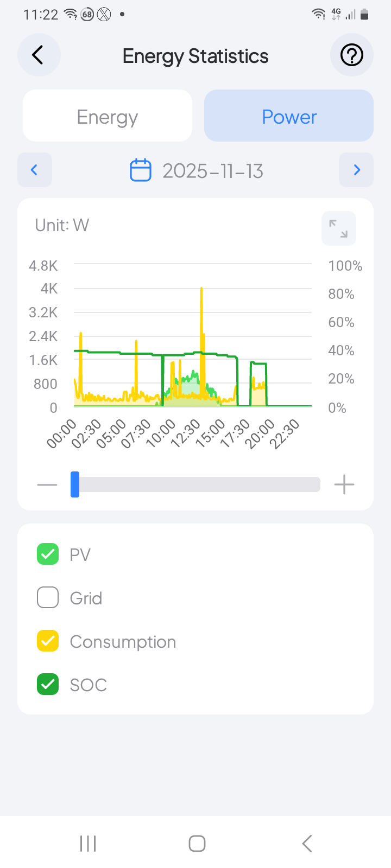This screenshot has height=868, width=391.
Task: Open the help question mark icon
Action: (x=351, y=55)
